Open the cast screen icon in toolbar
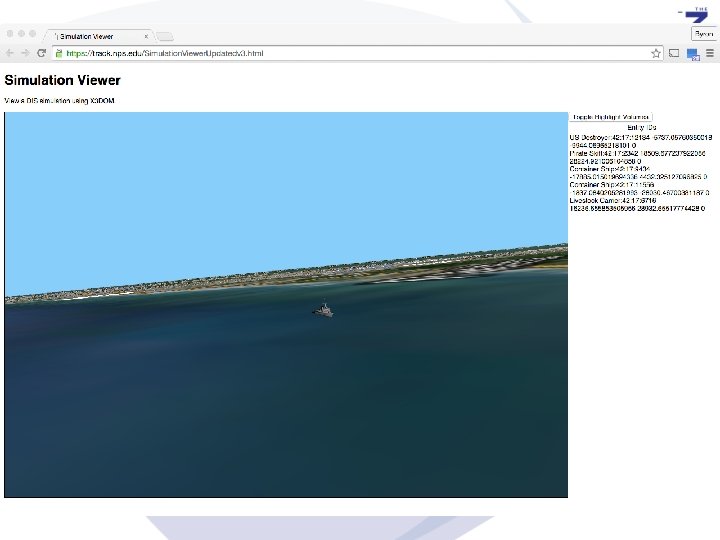Viewport: 720px width, 540px height. 674,53
